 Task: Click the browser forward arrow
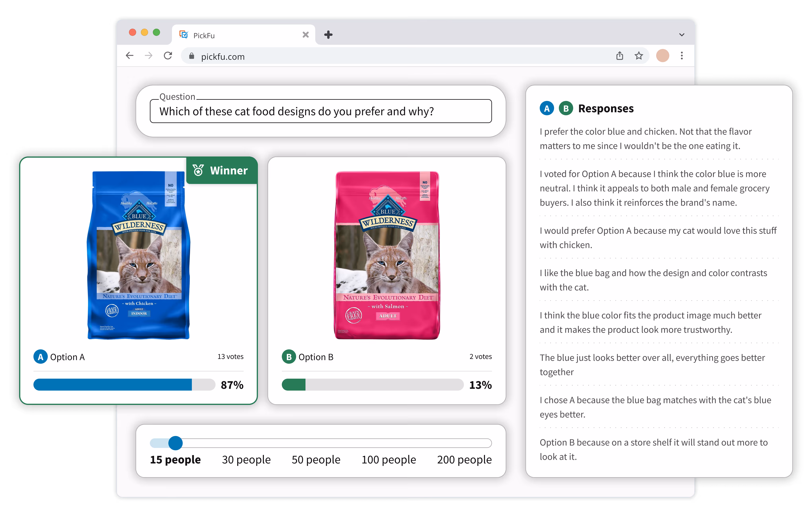148,56
